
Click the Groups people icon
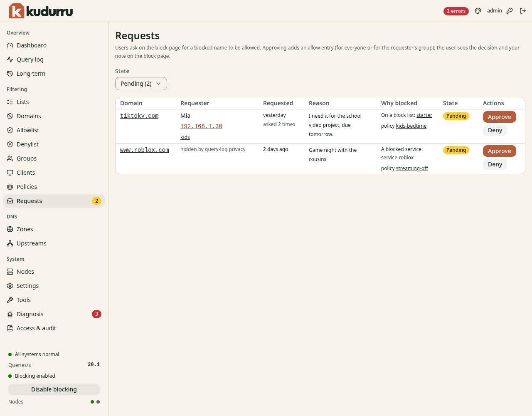pyautogui.click(x=10, y=158)
